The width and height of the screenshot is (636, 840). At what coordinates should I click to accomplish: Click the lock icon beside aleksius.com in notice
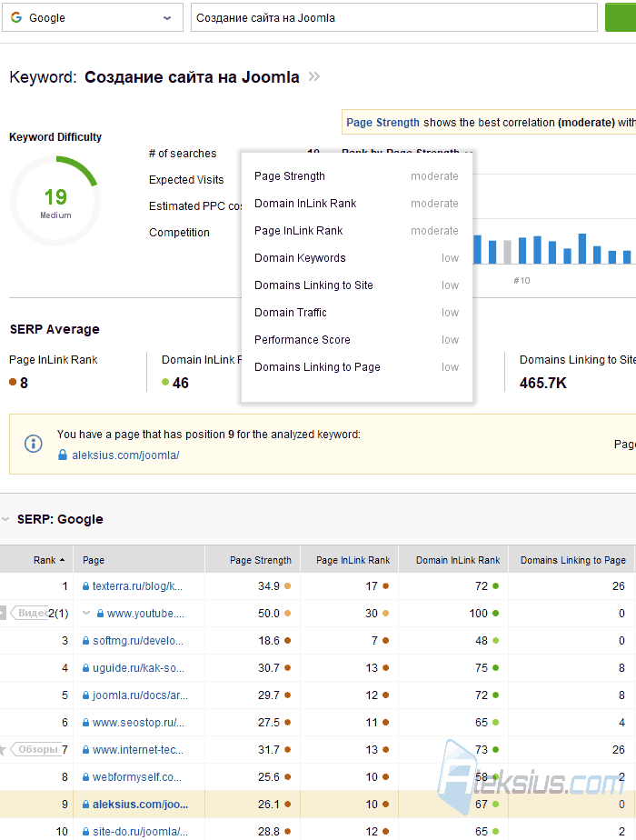[x=63, y=455]
